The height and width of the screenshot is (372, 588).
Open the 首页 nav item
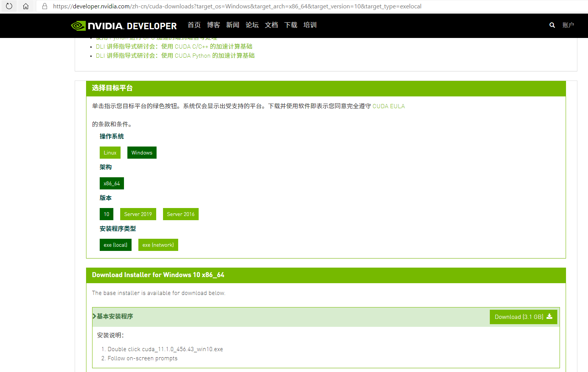coord(194,25)
